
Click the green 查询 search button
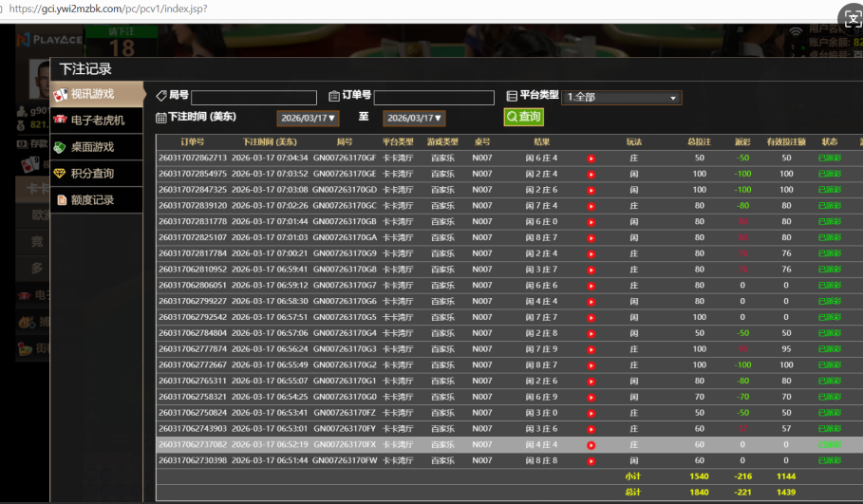coord(523,117)
